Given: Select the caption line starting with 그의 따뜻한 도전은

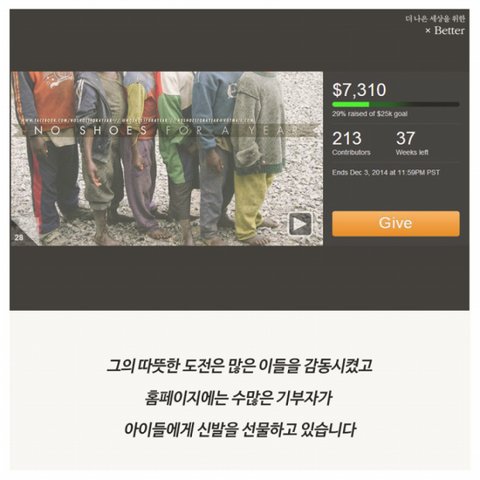Looking at the screenshot, I should 239,366.
